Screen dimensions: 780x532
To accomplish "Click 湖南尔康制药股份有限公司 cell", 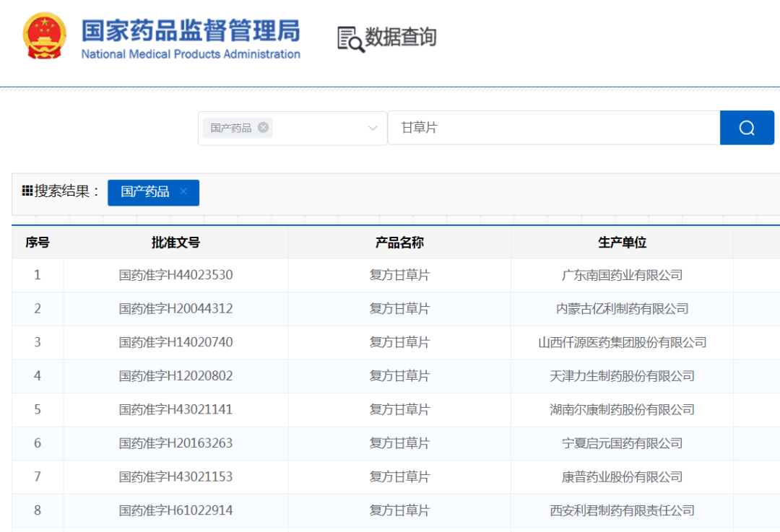I will (622, 410).
